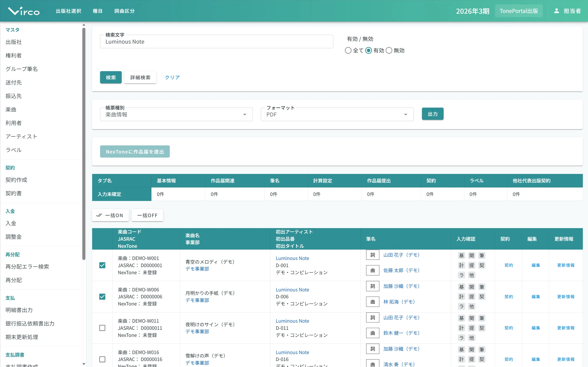This screenshot has height=367, width=588.
Task: Open the 出版社選択 menu
Action: click(x=69, y=11)
